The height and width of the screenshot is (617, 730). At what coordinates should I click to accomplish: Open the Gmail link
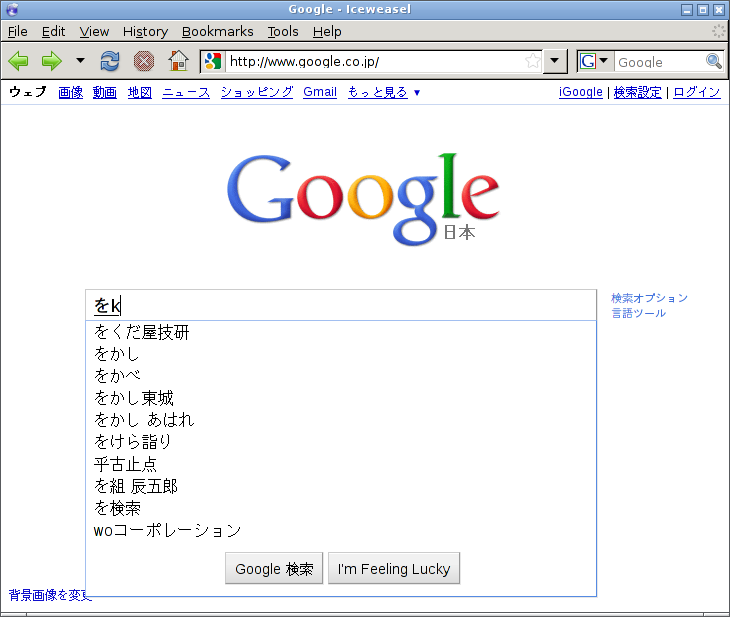(x=320, y=92)
